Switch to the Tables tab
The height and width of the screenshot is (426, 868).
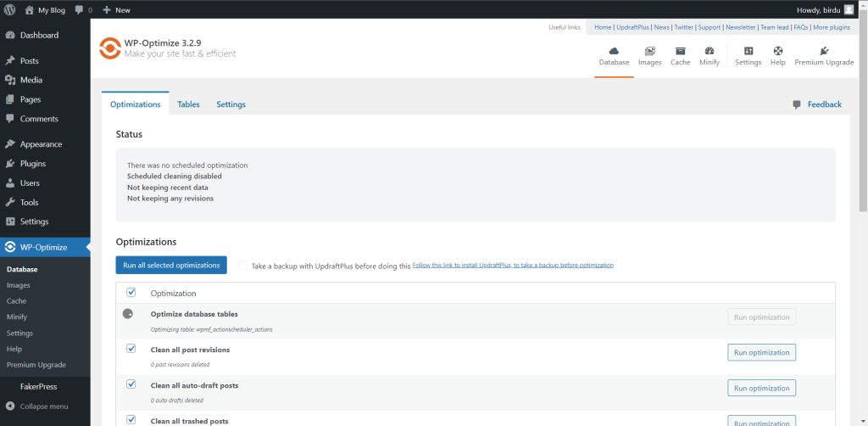click(188, 104)
